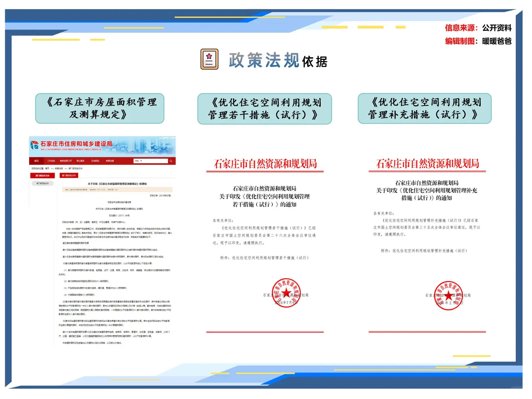
Task: Click the notice title mentioning 若干措施（试行）的通知
Action: (x=265, y=197)
